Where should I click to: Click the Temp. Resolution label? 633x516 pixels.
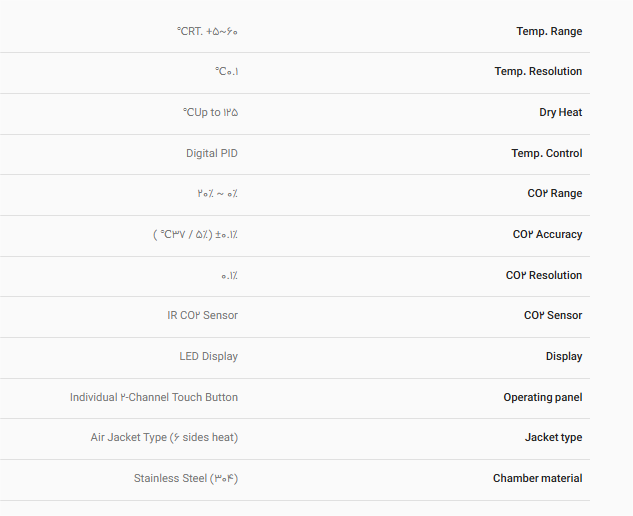tap(538, 72)
